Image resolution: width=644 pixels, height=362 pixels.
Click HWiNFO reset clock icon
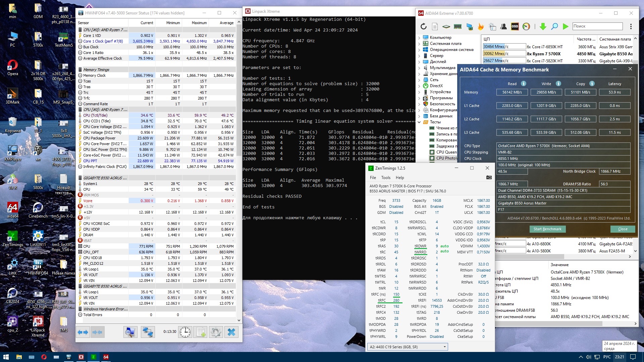pos(185,332)
